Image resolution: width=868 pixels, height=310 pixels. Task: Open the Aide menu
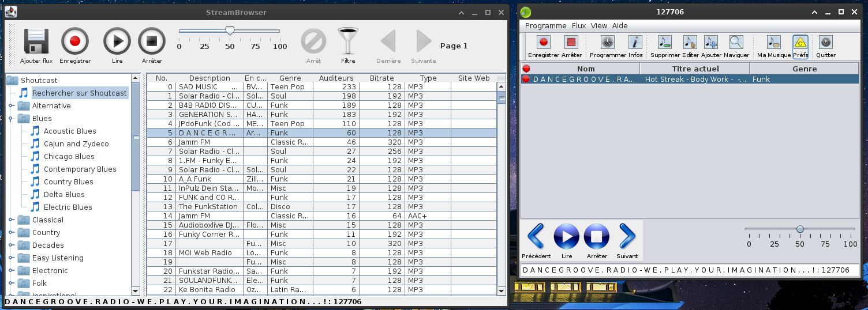coord(620,25)
